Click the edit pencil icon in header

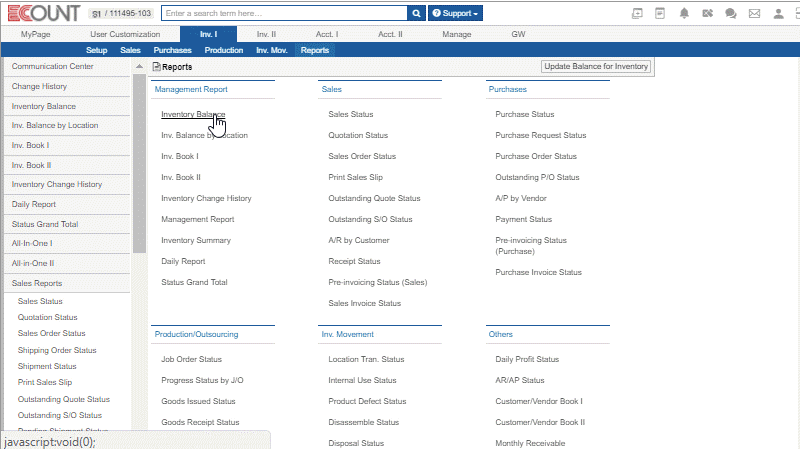pyautogui.click(x=707, y=13)
